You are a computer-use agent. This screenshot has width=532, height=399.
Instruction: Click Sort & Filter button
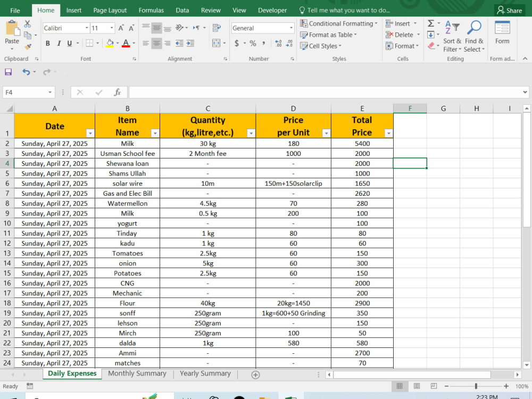(452, 37)
